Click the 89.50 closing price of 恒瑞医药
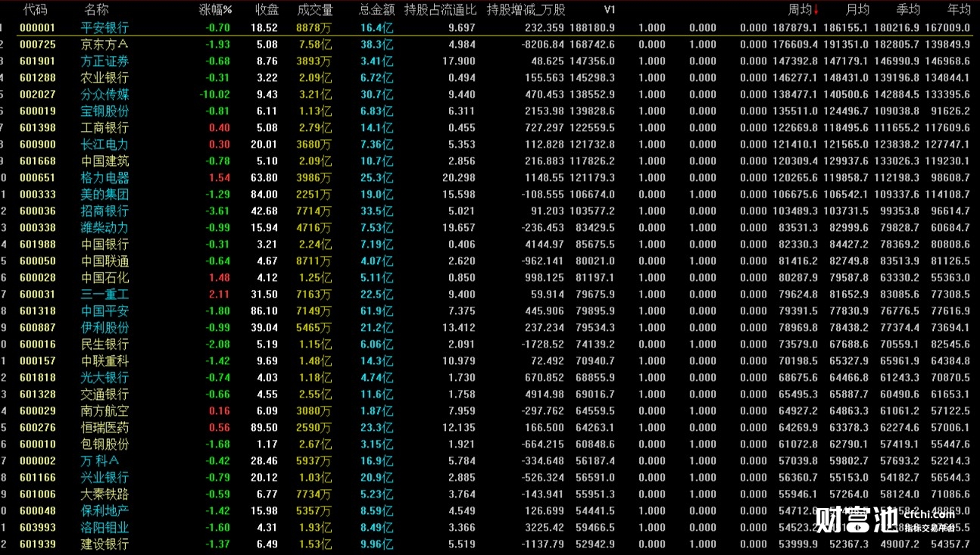The width and height of the screenshot is (980, 555). (x=264, y=428)
